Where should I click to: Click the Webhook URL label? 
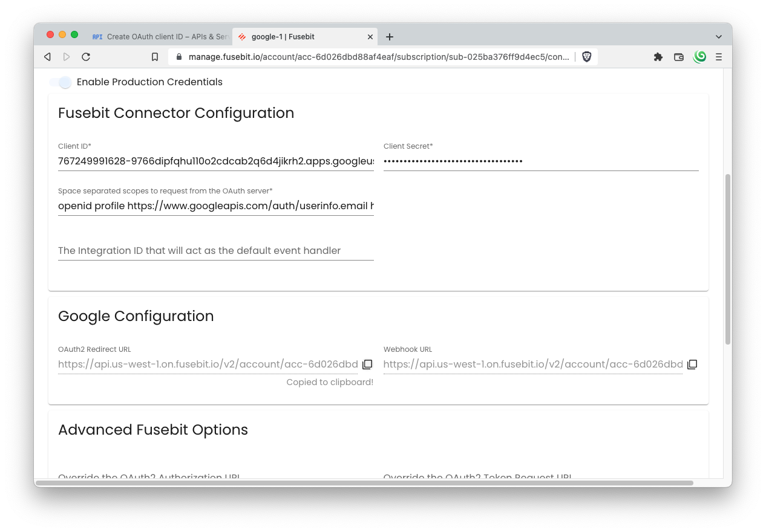pos(408,349)
